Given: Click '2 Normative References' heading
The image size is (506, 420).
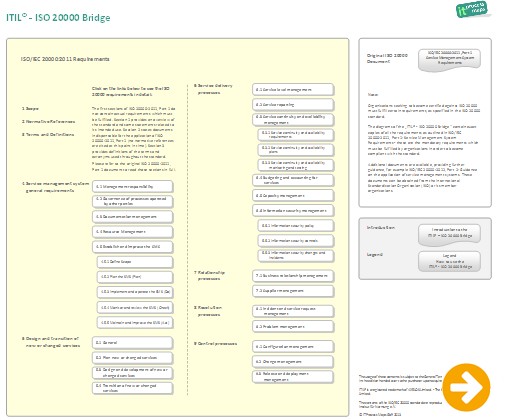Looking at the screenshot, I should click(48, 122).
